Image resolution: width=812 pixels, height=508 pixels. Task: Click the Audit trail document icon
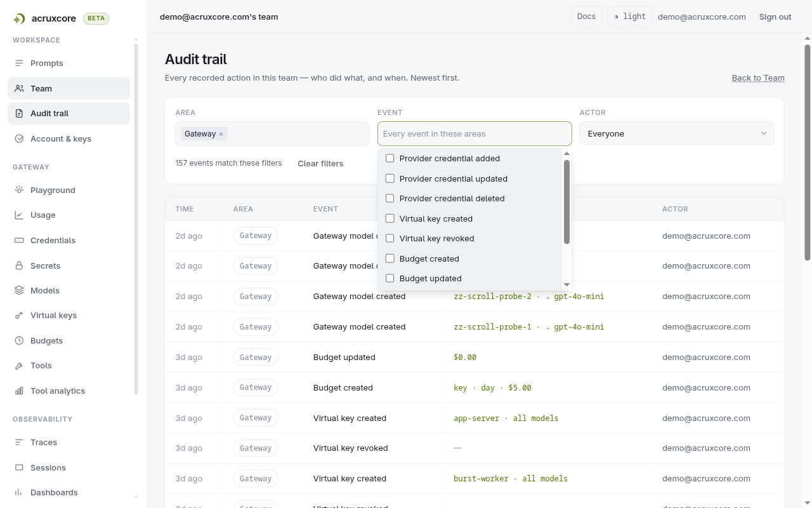coord(19,114)
